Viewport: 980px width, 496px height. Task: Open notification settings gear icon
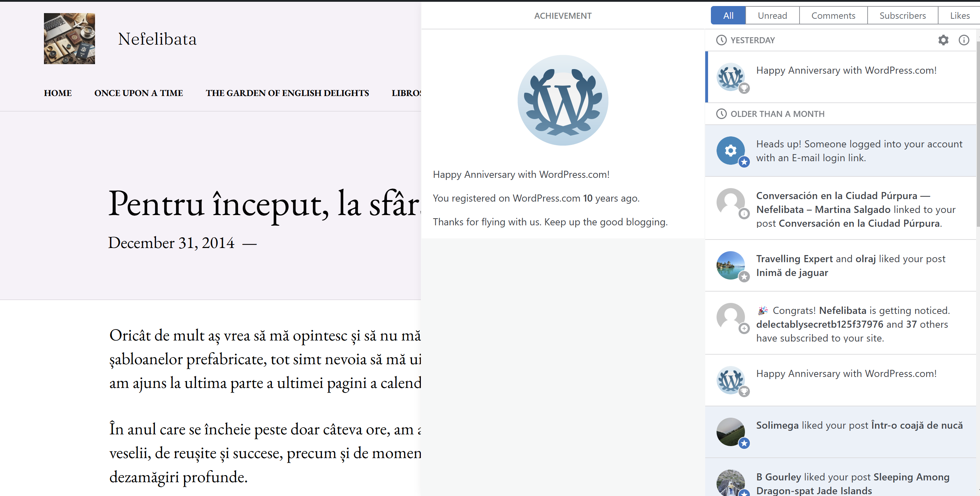coord(943,40)
